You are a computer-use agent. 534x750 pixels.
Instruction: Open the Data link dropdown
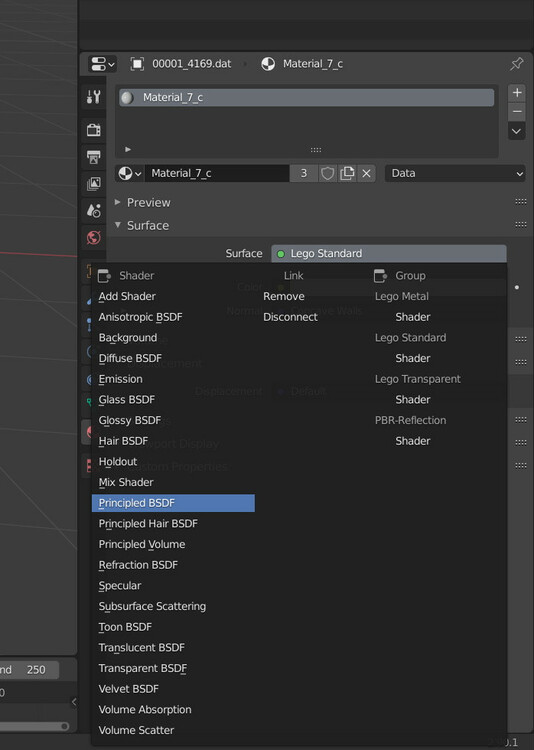click(x=455, y=173)
